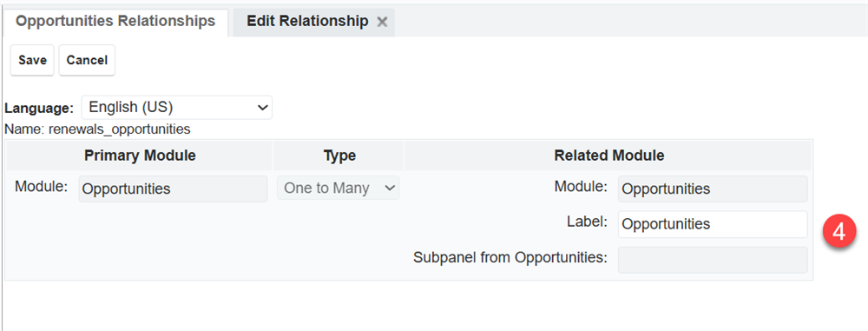Image resolution: width=868 pixels, height=331 pixels.
Task: Click the Subpanel from Opportunities field
Action: coord(713,260)
